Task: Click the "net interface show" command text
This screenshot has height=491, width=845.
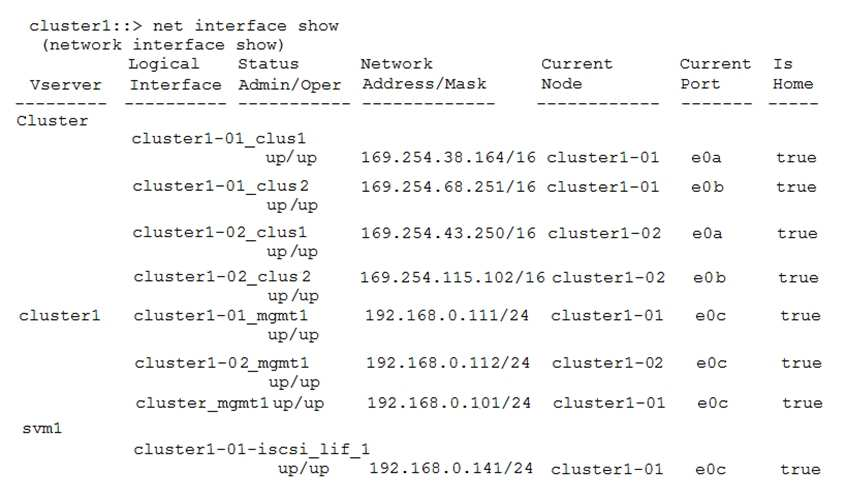Action: pos(244,26)
